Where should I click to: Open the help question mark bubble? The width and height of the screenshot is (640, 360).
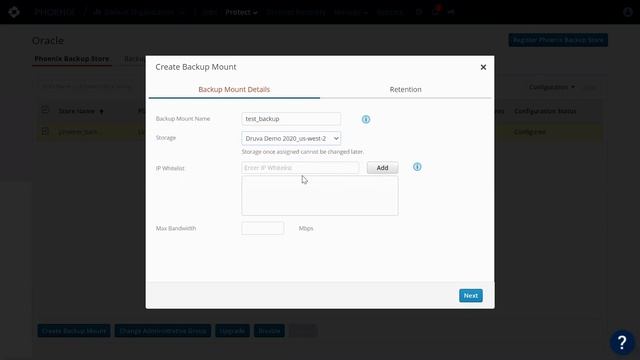pyautogui.click(x=622, y=342)
